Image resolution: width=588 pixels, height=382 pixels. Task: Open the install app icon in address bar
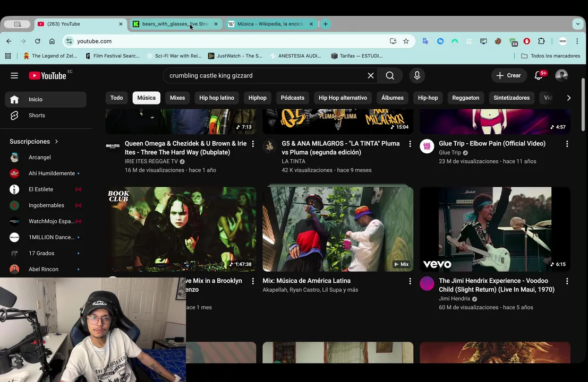393,41
